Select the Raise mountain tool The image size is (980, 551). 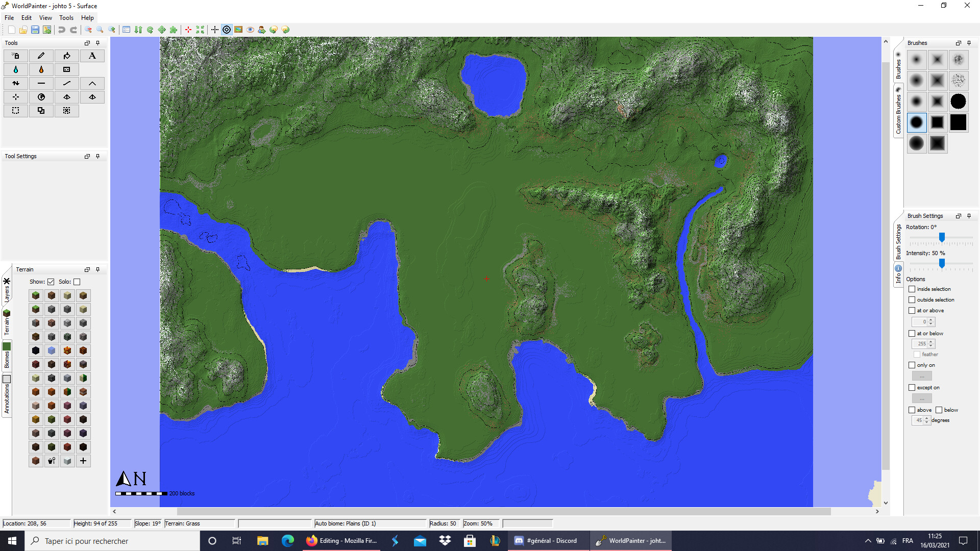point(92,83)
